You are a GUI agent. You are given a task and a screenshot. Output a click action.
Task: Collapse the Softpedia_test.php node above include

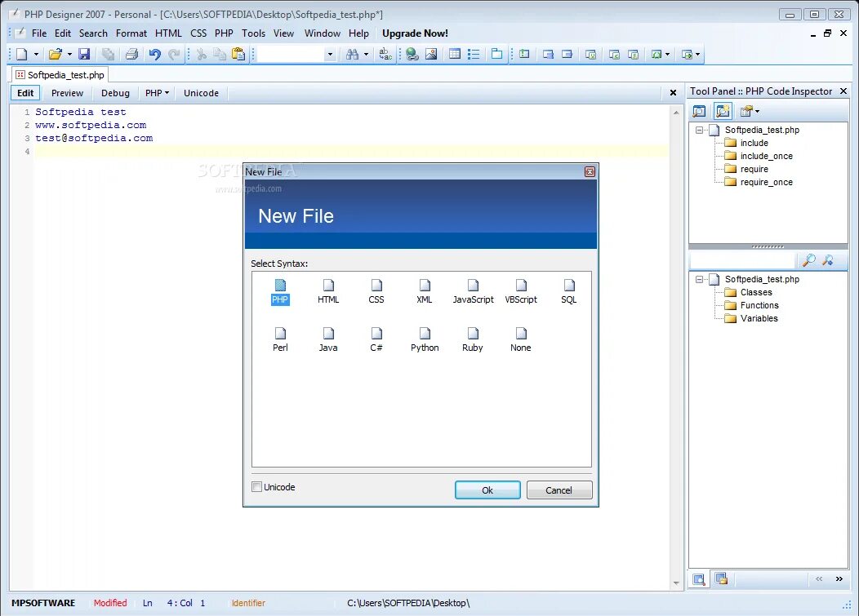(x=700, y=131)
